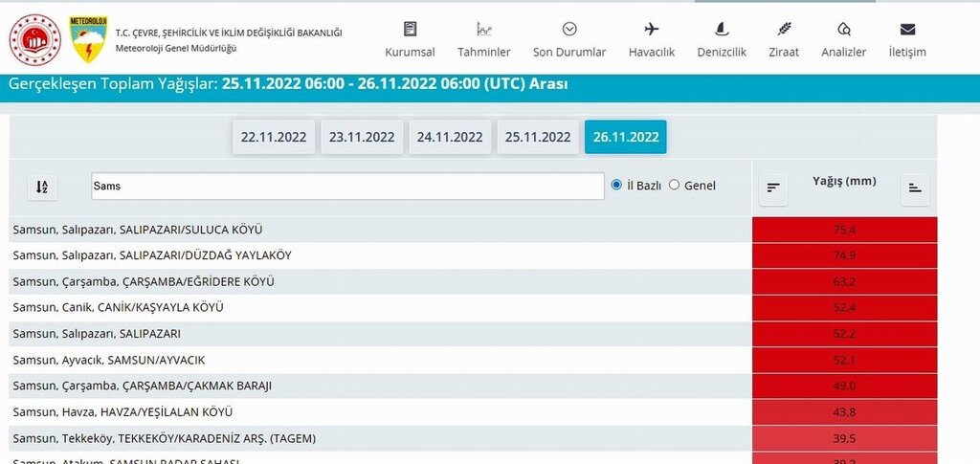The height and width of the screenshot is (464, 980).
Task: Click the Analizler icon
Action: 844,29
